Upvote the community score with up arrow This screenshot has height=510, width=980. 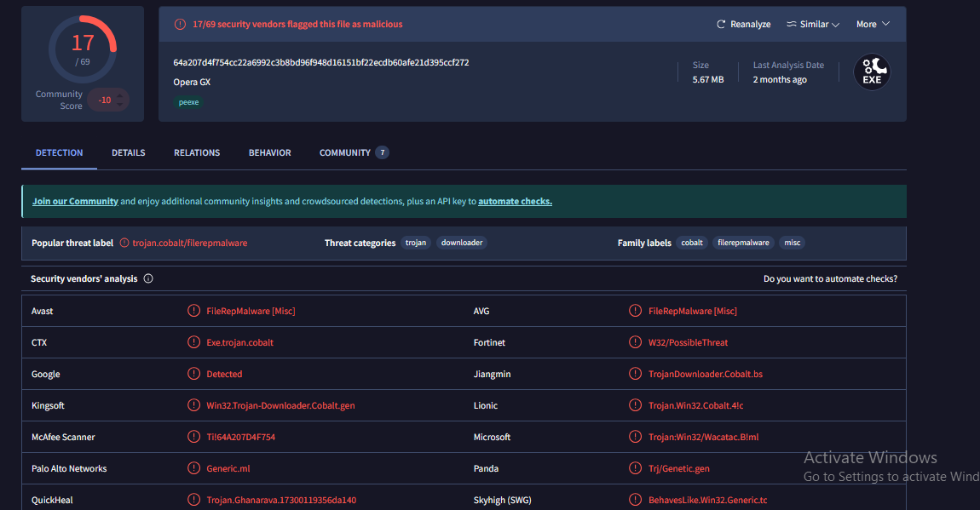click(120, 95)
